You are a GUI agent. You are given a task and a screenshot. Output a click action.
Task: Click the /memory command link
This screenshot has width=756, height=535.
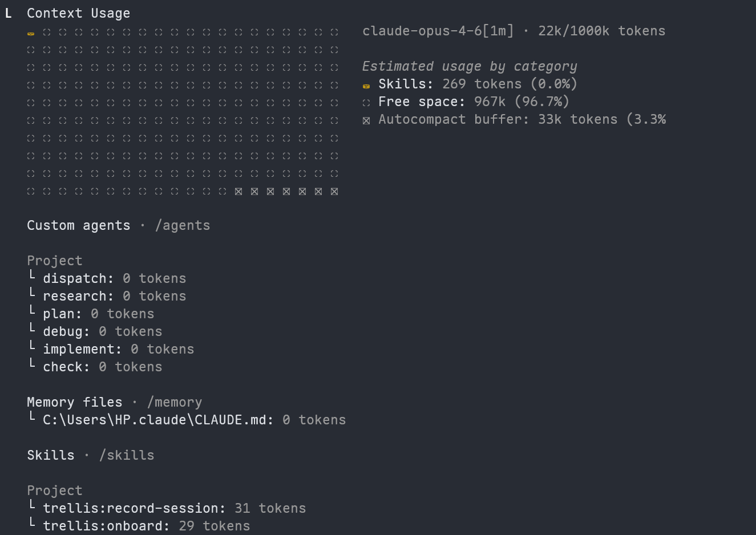coord(175,402)
